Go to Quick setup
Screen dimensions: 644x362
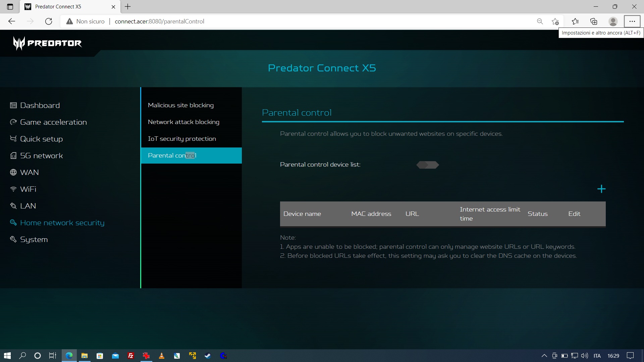click(x=36, y=139)
